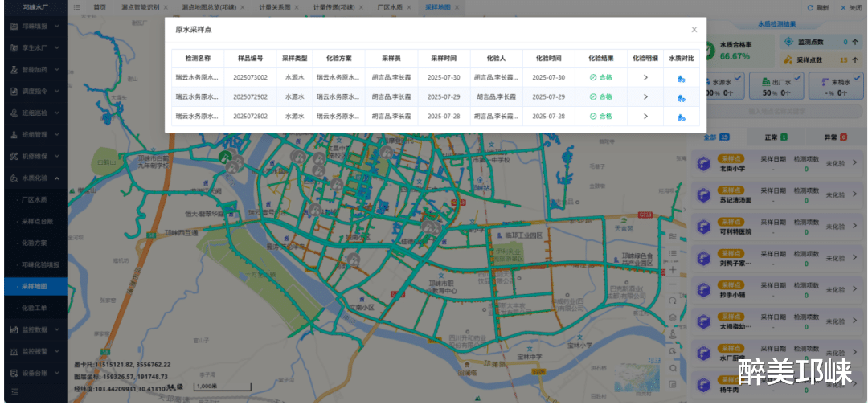Click the 采样点数 test tube icon
This screenshot has width=868, height=405.
(789, 59)
